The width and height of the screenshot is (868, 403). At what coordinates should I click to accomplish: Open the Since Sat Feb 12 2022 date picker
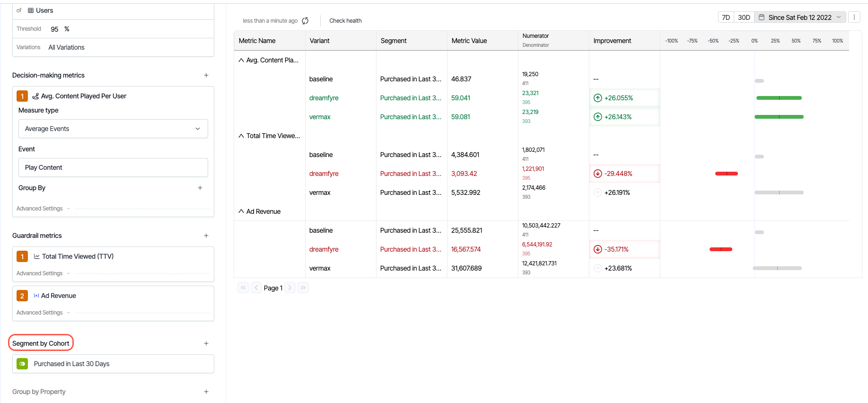tap(799, 18)
